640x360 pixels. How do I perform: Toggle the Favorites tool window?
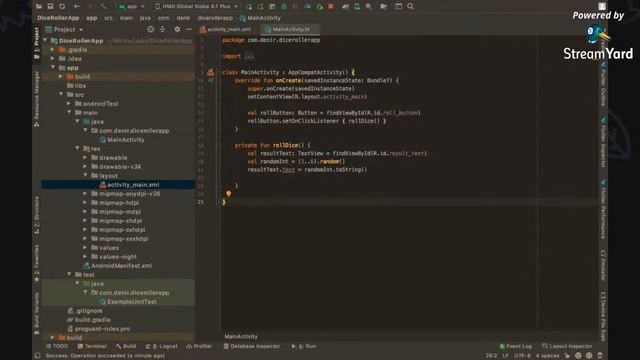37,263
